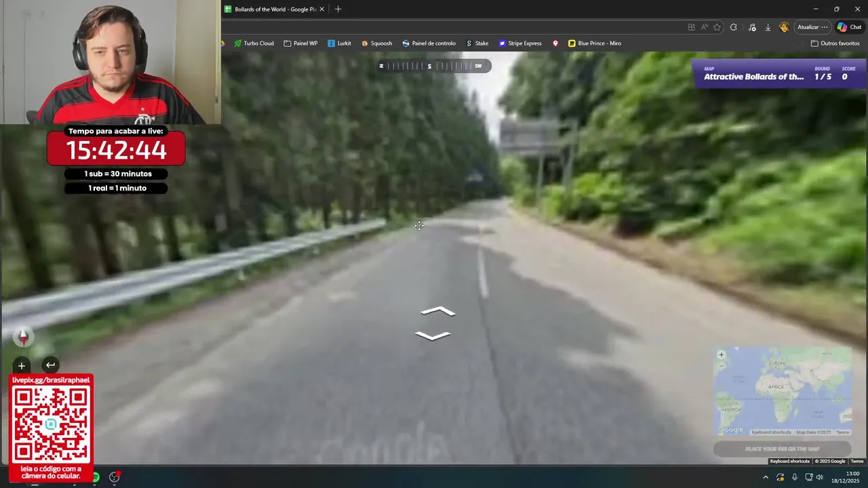The width and height of the screenshot is (868, 488).
Task: Click the network display tray icon
Action: click(x=808, y=477)
